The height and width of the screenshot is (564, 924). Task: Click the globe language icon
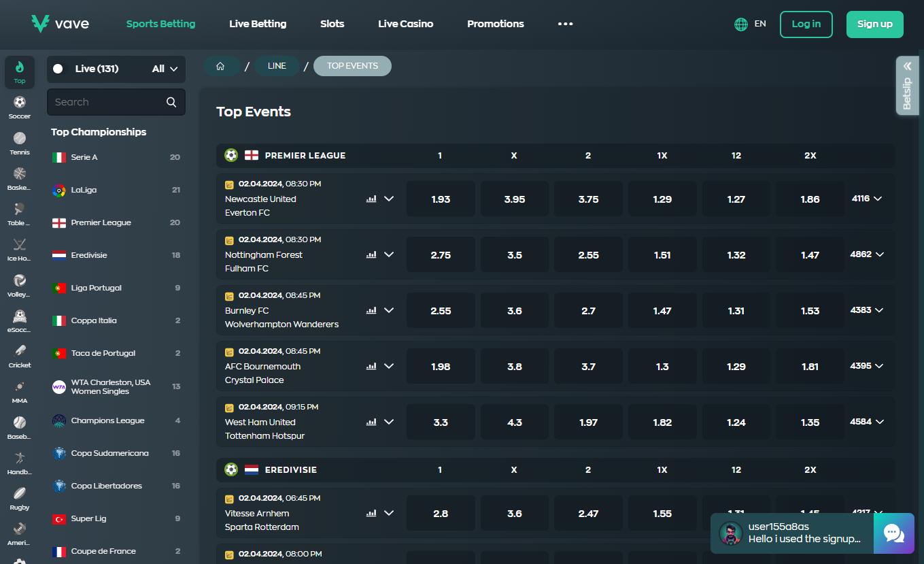(741, 24)
